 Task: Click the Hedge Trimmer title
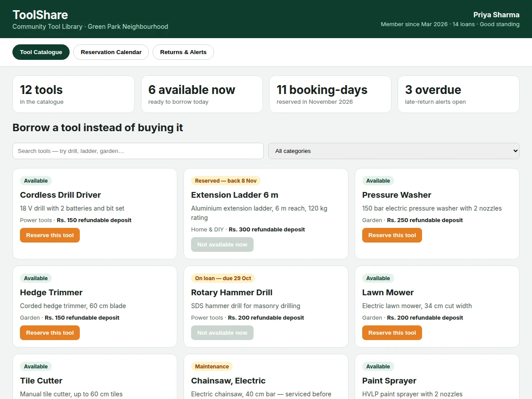coord(51,292)
